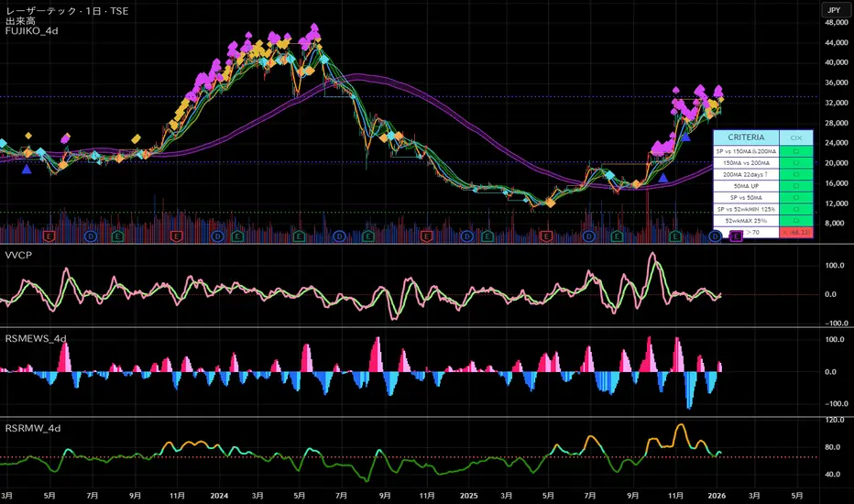Screen dimensions: 854x504
Task: Click the blue triangle signal near May 2023
Action: 27,170
